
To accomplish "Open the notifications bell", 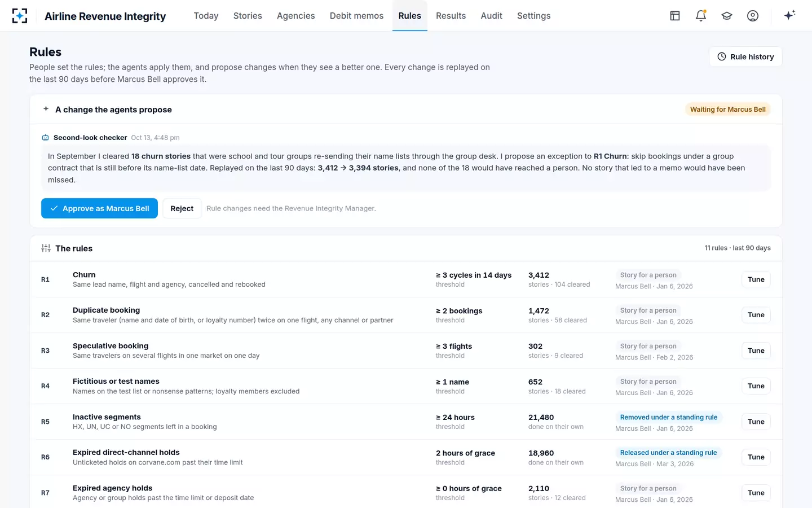I will (701, 16).
